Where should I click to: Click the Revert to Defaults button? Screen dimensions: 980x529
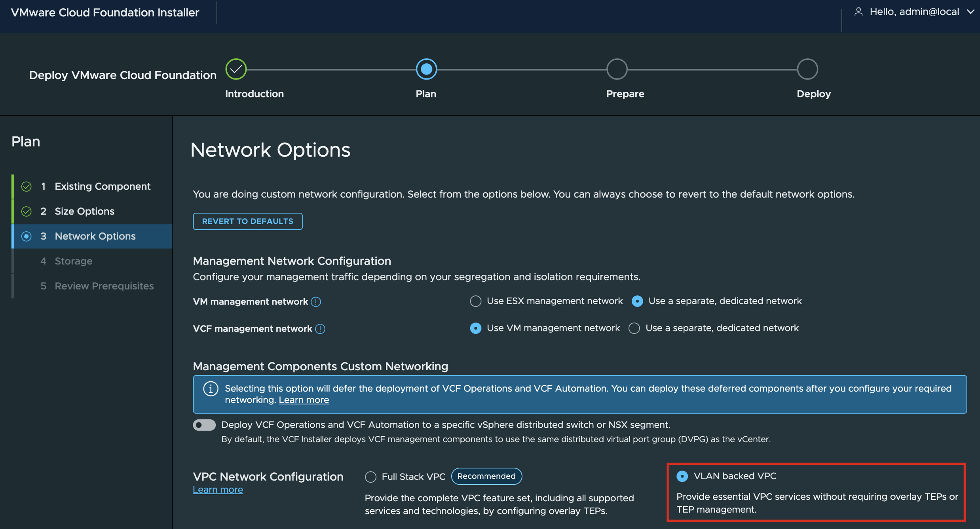click(x=248, y=221)
